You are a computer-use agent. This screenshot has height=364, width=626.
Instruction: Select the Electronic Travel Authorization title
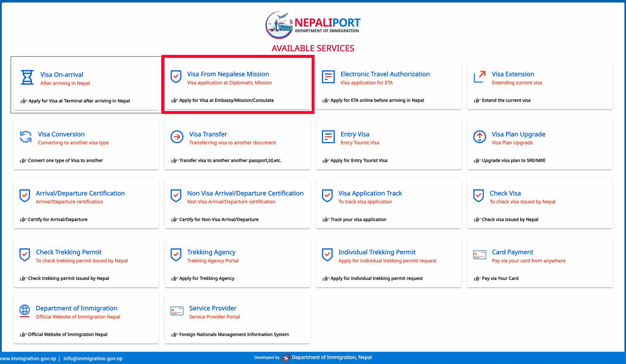[385, 74]
